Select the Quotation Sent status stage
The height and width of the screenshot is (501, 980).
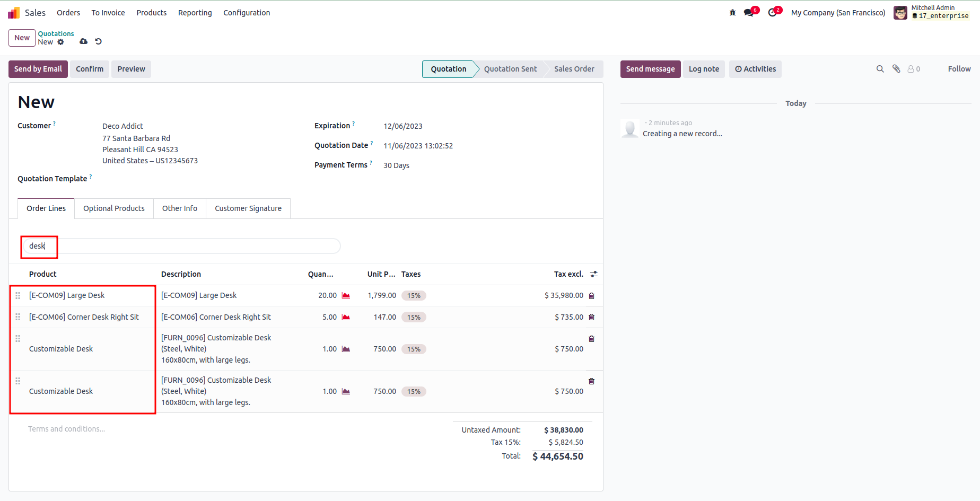tap(510, 69)
